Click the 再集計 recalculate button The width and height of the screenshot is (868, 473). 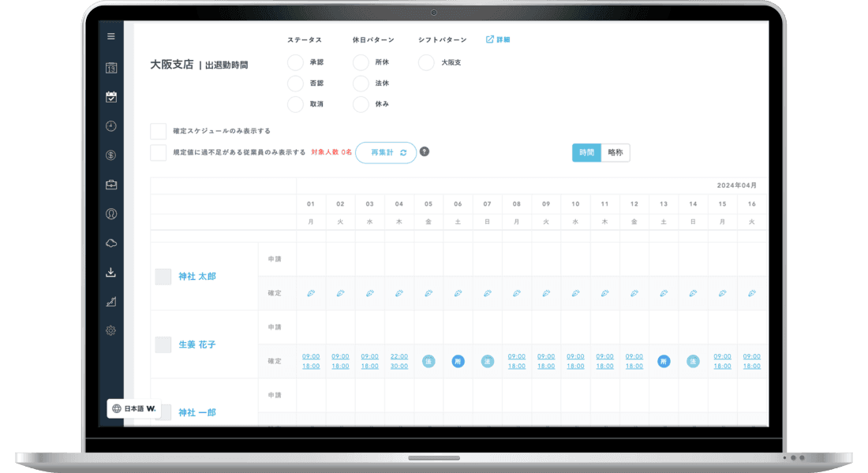point(386,153)
